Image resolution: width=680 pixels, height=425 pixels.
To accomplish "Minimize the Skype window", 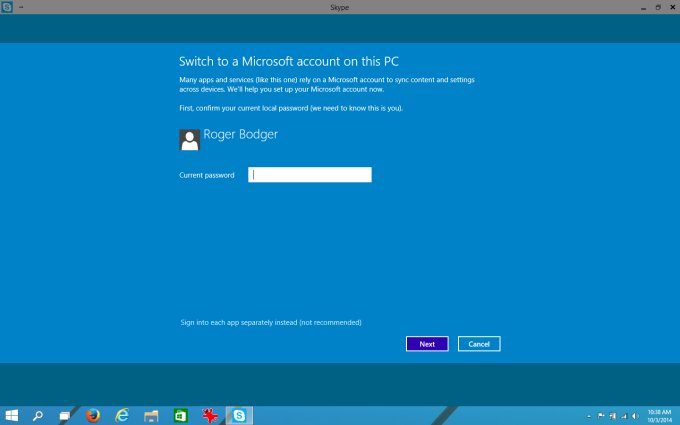I will tap(644, 7).
